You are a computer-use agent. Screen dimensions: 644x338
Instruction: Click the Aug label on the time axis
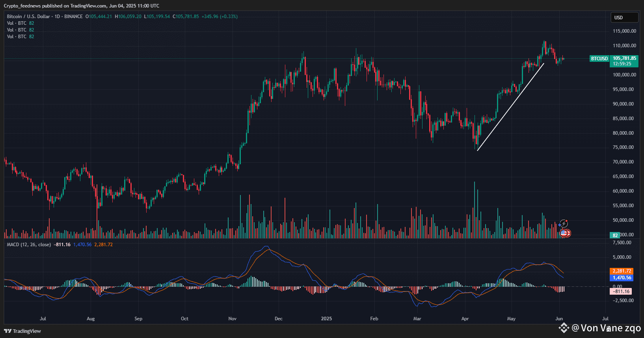[x=91, y=319]
